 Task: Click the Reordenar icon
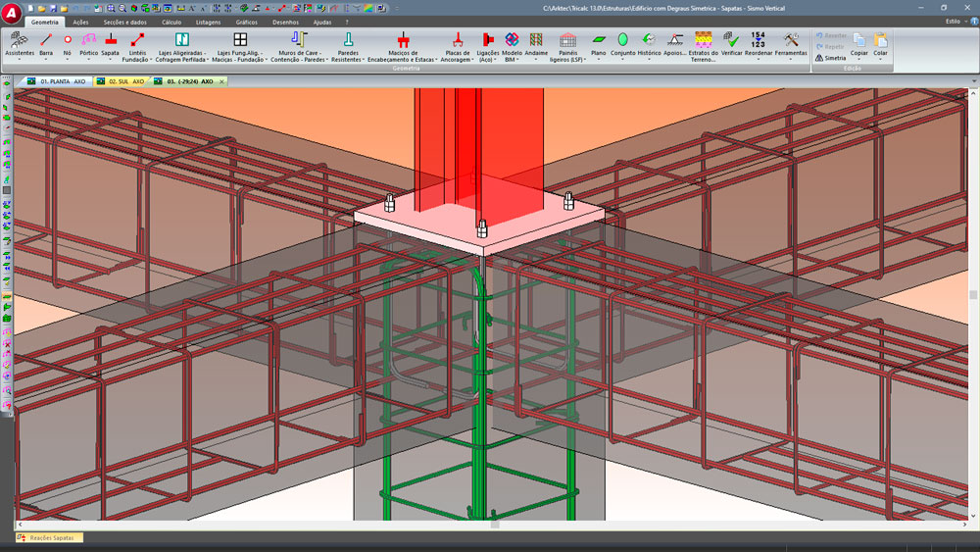(759, 40)
